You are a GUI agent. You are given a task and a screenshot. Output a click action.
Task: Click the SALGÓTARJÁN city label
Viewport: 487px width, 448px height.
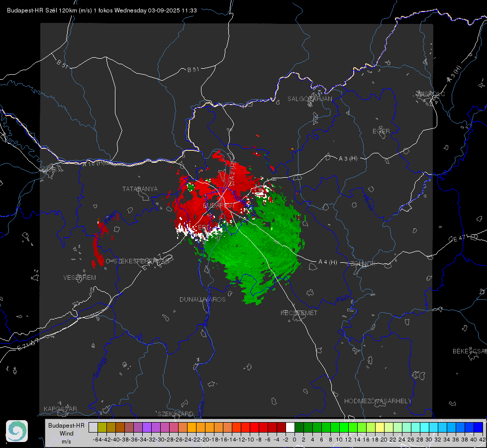[309, 99]
